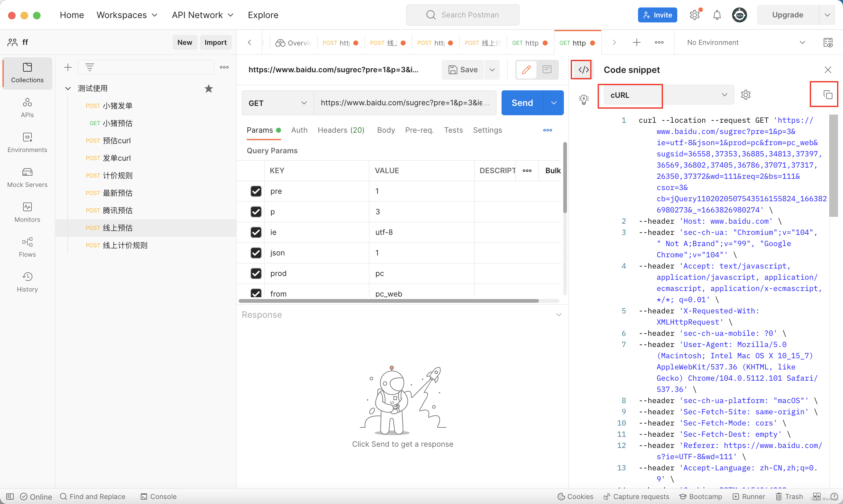
Task: Open Bulk edit for params
Action: click(553, 170)
